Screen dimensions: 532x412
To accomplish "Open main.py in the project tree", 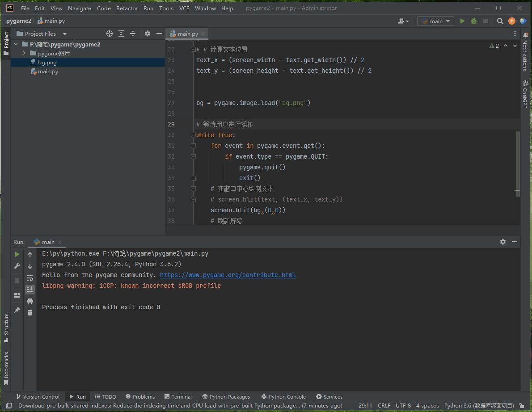I will (48, 71).
